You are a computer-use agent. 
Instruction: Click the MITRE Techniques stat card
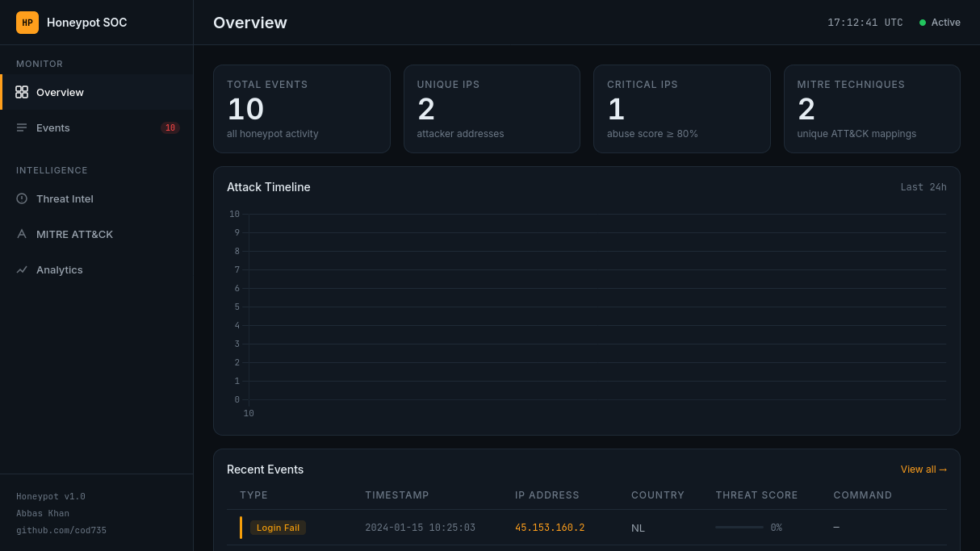point(872,109)
